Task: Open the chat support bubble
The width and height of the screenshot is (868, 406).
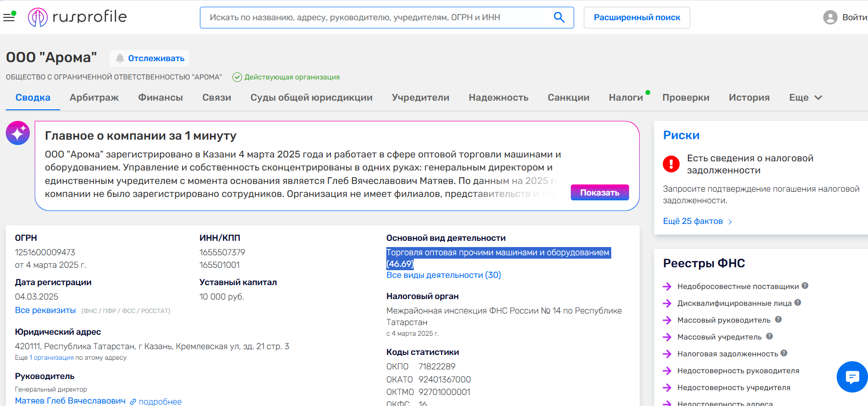Action: pos(852,377)
